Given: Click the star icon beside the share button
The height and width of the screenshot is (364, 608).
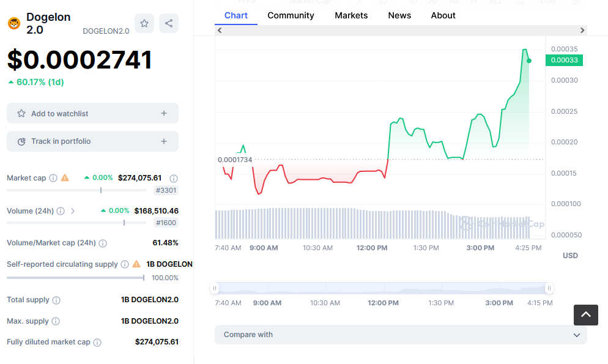Looking at the screenshot, I should 144,23.
